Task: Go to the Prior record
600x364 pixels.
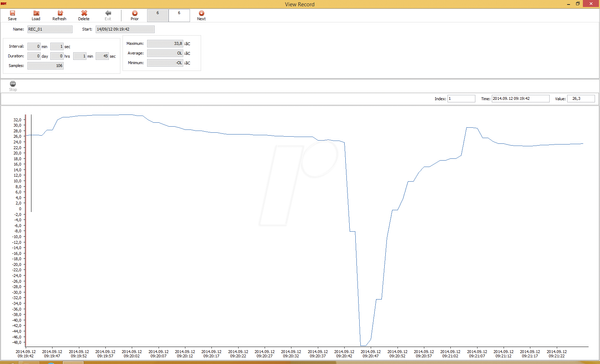Action: [134, 15]
